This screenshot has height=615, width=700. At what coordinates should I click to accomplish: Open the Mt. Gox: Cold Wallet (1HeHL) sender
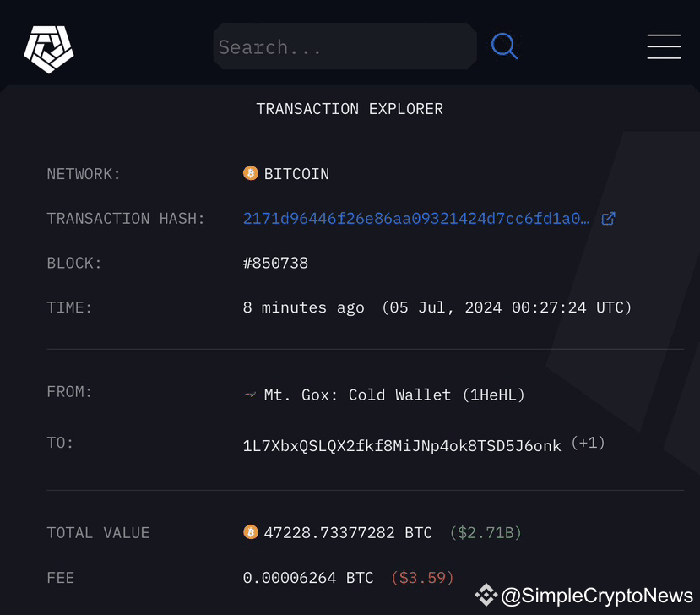click(394, 395)
